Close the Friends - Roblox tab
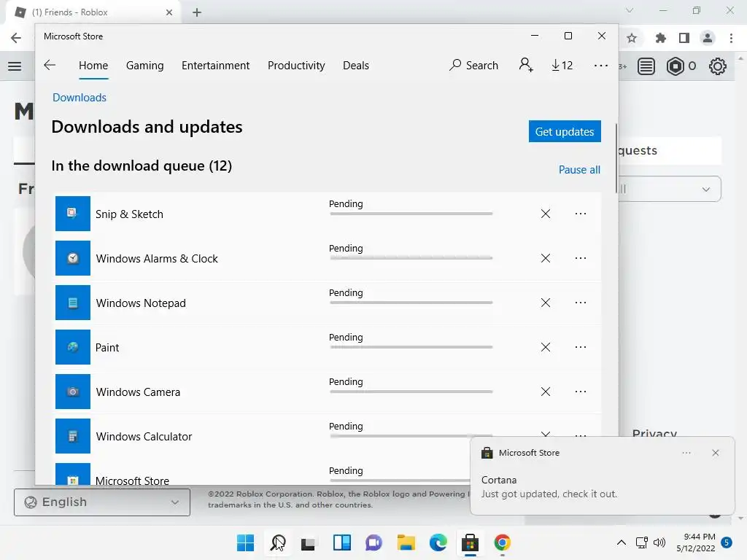The width and height of the screenshot is (747, 560). 169,12
